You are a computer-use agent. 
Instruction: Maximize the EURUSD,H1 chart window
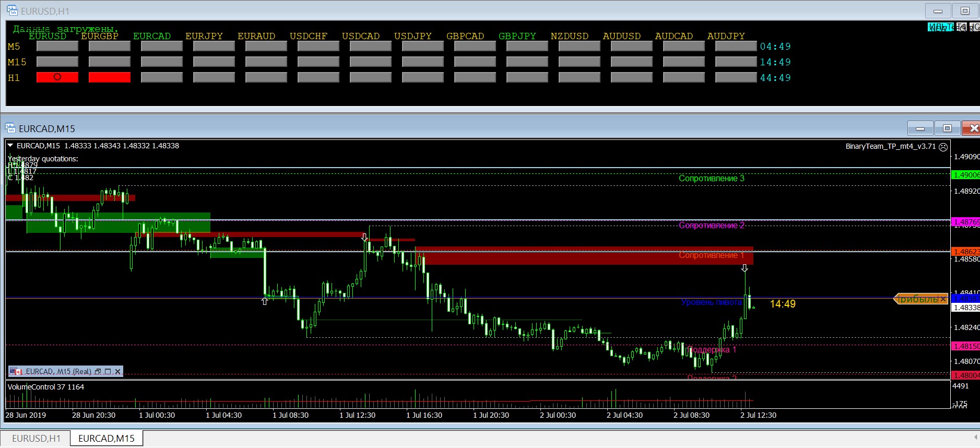click(x=965, y=11)
